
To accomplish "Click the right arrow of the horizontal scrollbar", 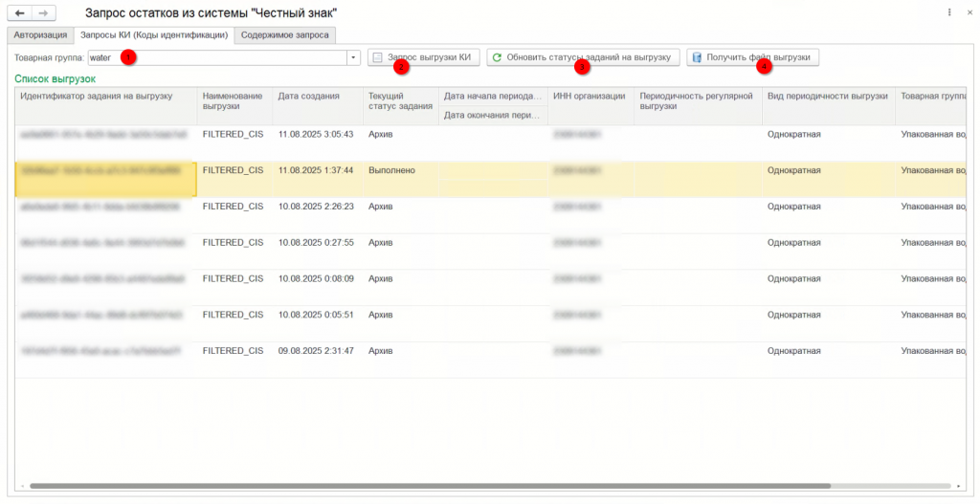I will (959, 485).
